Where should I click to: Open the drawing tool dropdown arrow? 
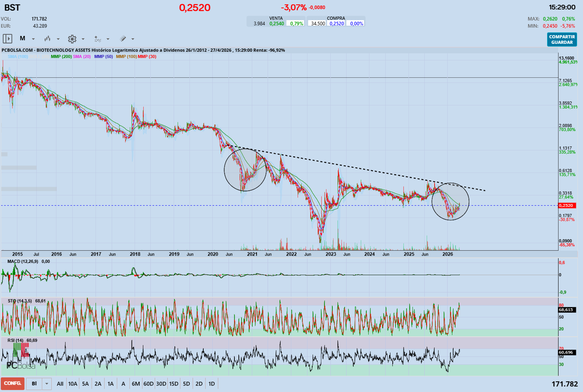click(x=133, y=39)
